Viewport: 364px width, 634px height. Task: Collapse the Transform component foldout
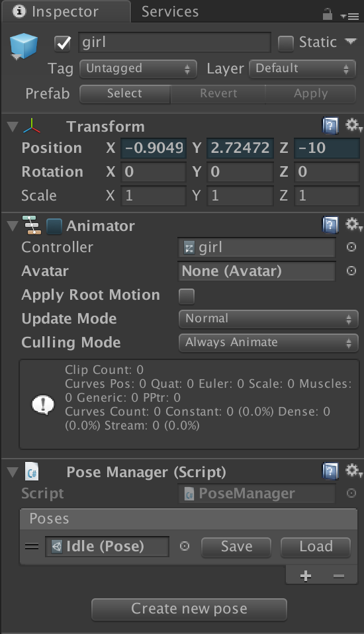[x=13, y=126]
